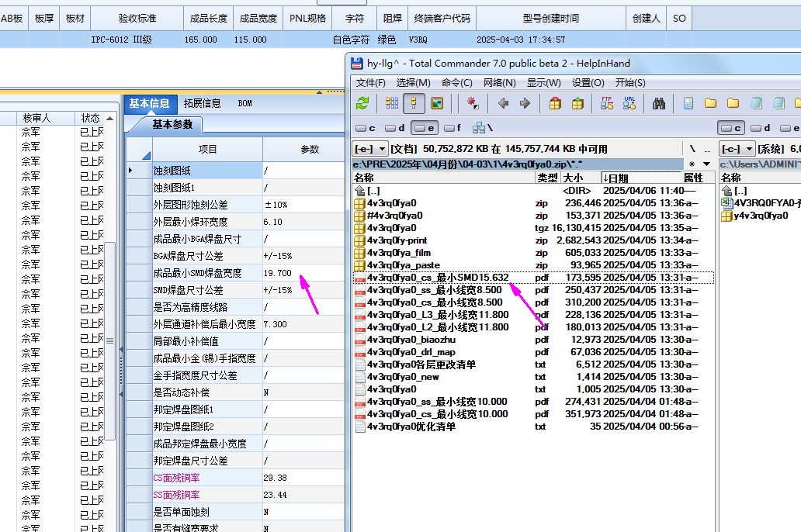
Task: Select 4v3rq0fya0_biaozhu pdf file
Action: pyautogui.click(x=532, y=340)
